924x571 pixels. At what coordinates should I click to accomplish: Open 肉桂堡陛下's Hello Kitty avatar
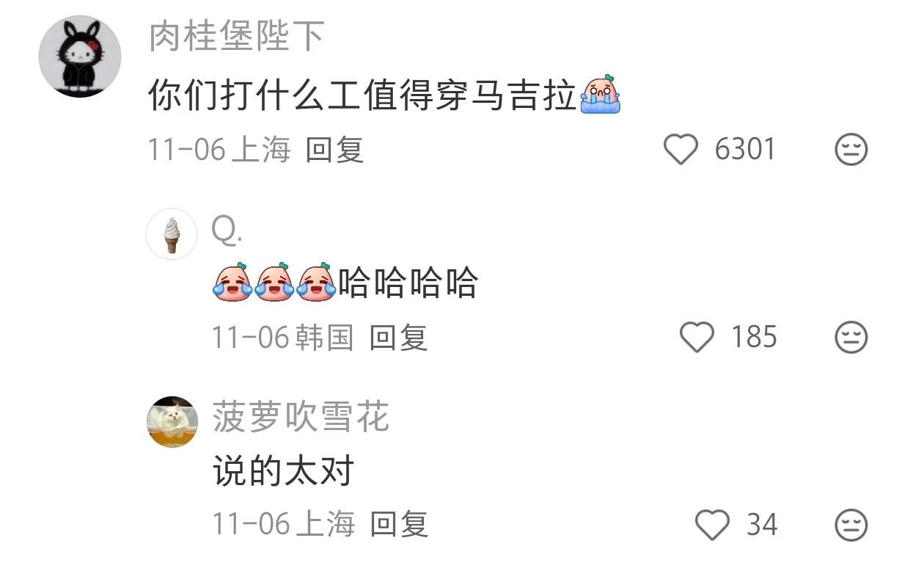tap(79, 57)
